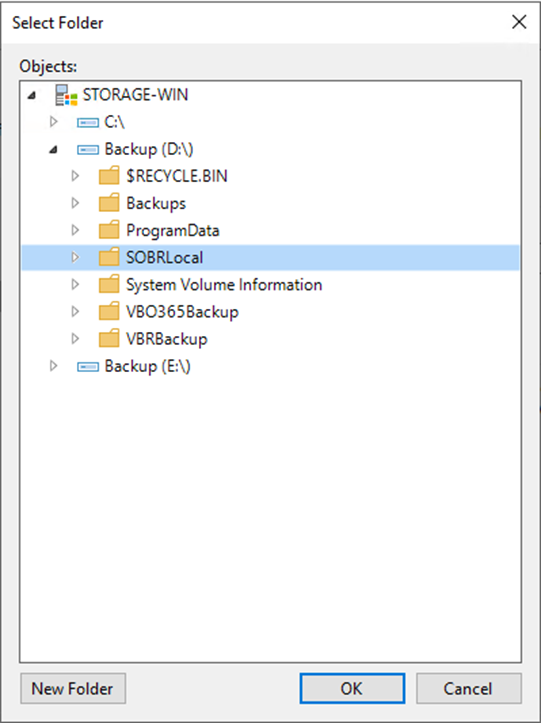
Task: Expand the Backup (E:\) drive node
Action: pyautogui.click(x=54, y=366)
